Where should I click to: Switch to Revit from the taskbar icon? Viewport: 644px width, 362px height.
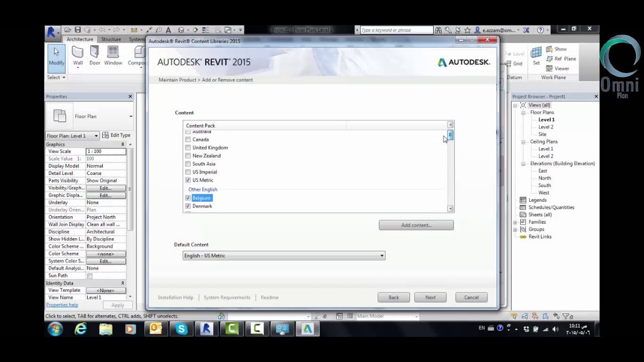coord(206,329)
